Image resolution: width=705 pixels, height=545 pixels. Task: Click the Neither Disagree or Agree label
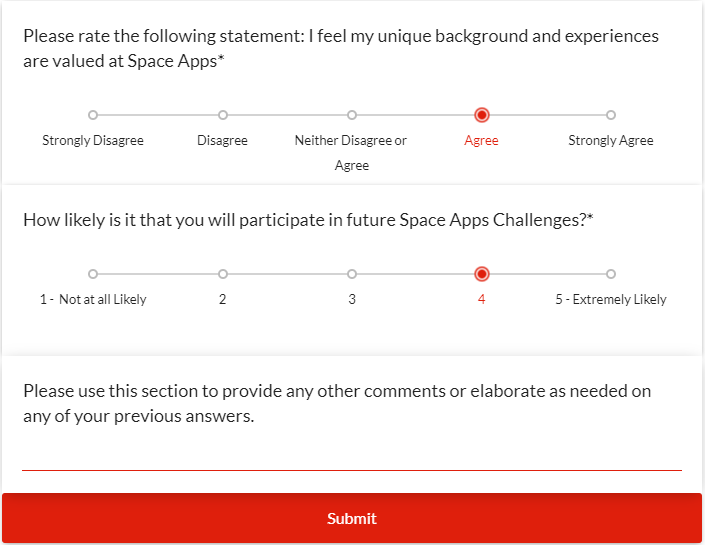tap(351, 152)
